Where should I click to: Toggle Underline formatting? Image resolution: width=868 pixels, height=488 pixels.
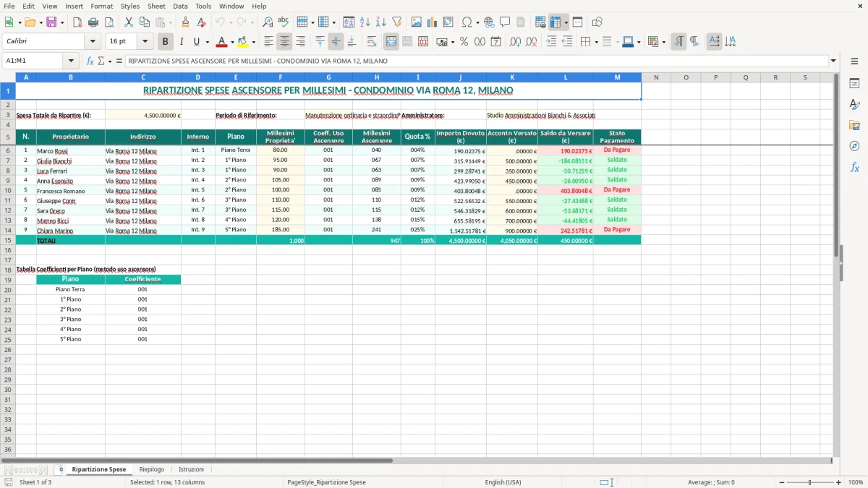click(196, 42)
